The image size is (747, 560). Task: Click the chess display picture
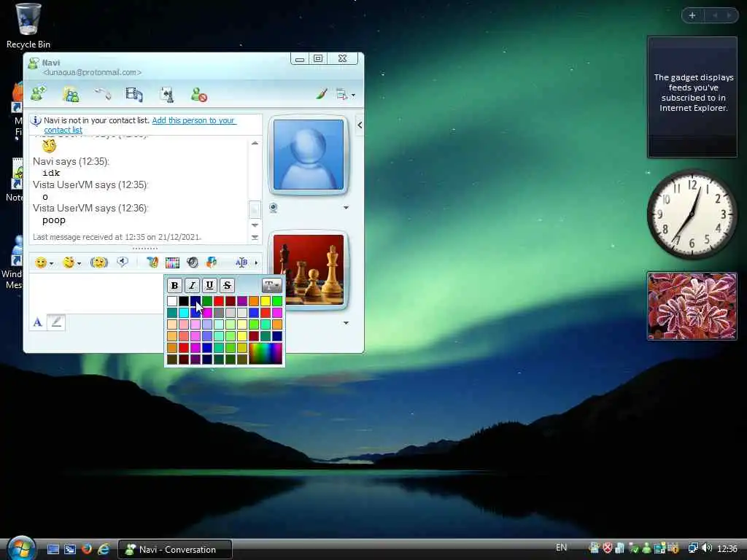click(x=309, y=270)
